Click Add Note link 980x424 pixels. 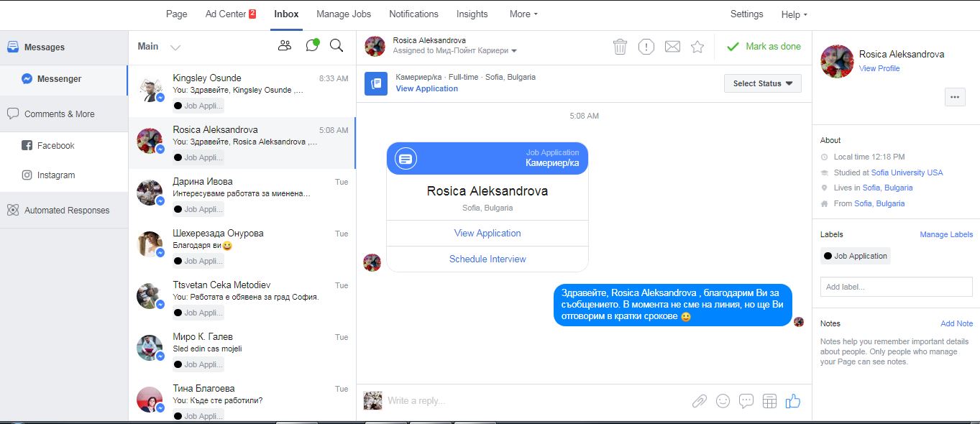[956, 323]
